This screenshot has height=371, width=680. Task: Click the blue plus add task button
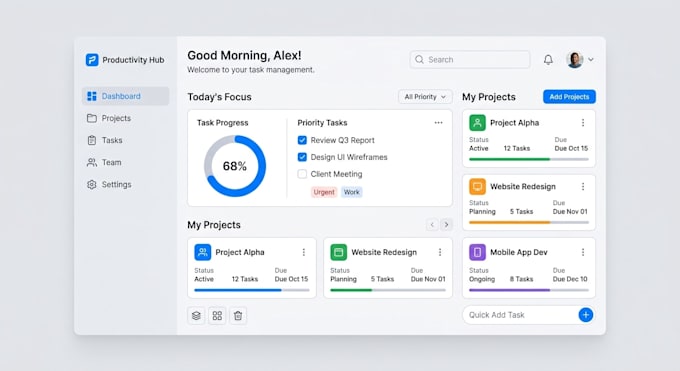[585, 315]
